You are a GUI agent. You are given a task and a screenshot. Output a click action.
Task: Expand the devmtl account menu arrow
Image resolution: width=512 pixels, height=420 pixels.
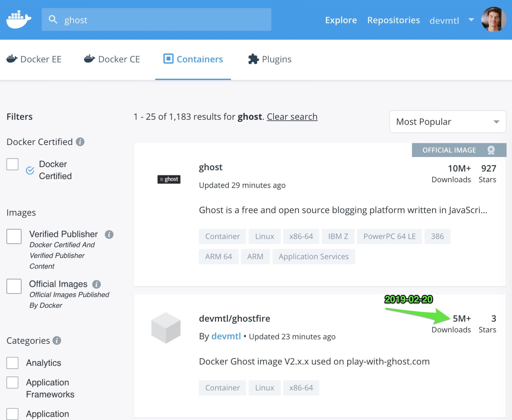(x=471, y=20)
